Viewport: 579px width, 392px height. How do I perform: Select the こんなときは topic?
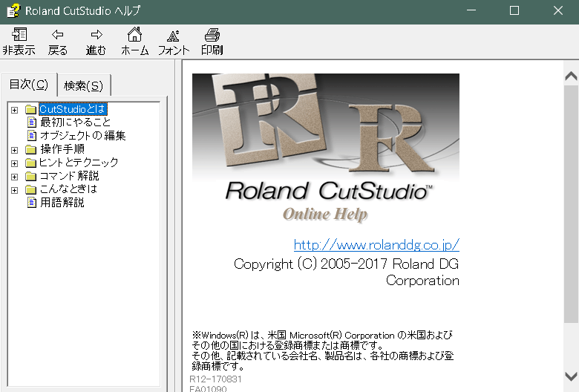68,189
